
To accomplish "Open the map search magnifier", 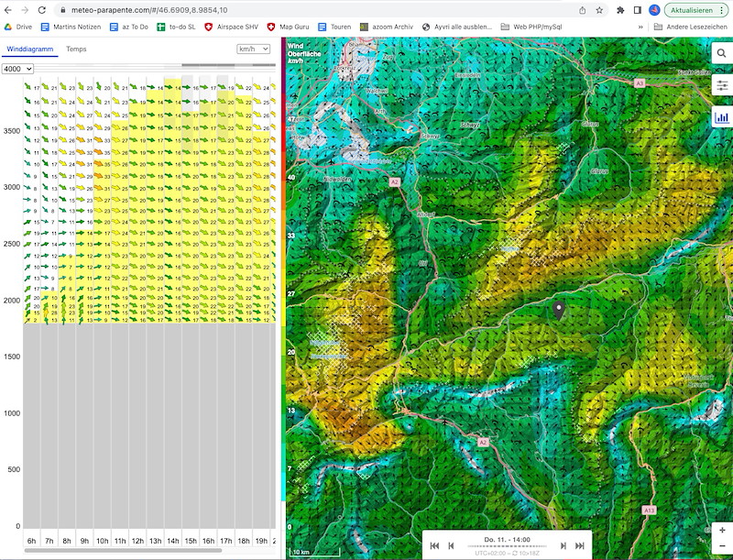I will (722, 53).
